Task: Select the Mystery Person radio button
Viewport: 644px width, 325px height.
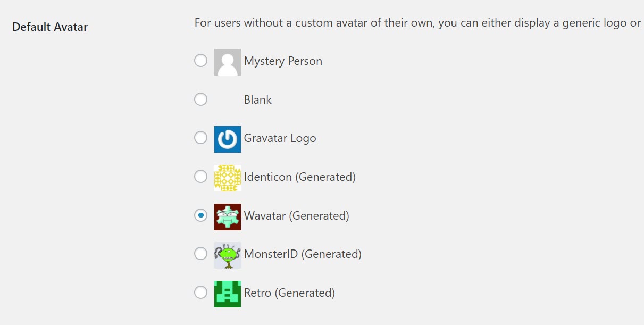Action: pos(200,61)
